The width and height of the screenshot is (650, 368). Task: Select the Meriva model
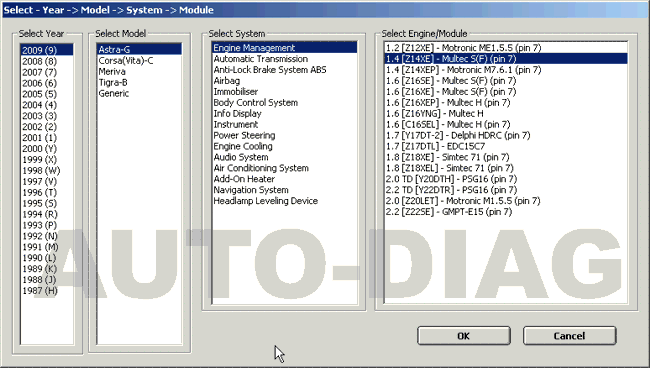[x=139, y=71]
